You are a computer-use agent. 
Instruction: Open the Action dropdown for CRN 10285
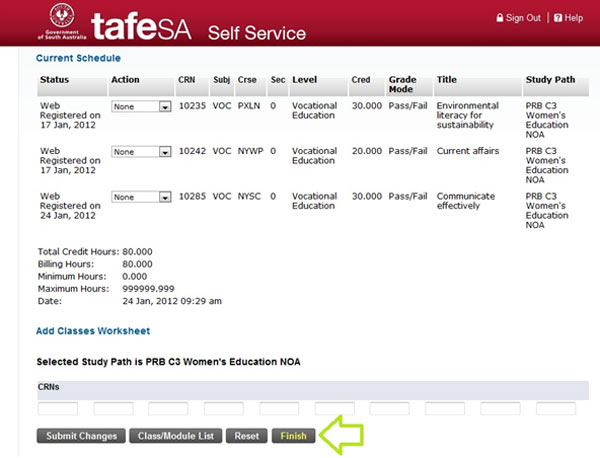(x=141, y=197)
